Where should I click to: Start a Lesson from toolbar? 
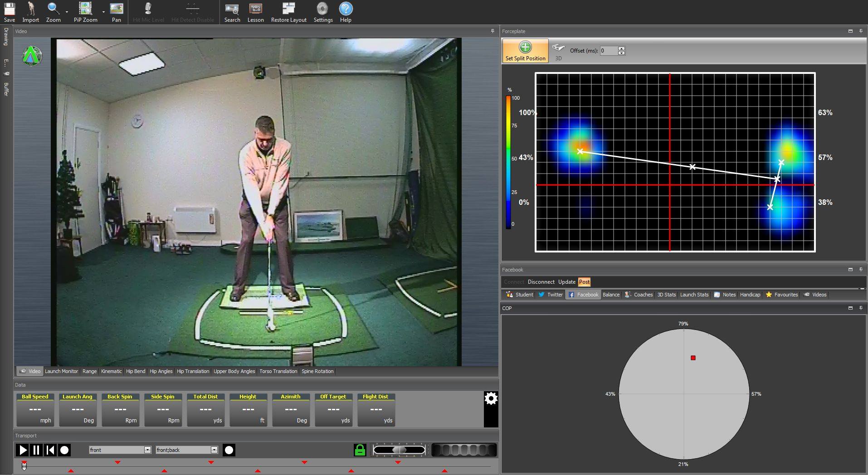(256, 12)
